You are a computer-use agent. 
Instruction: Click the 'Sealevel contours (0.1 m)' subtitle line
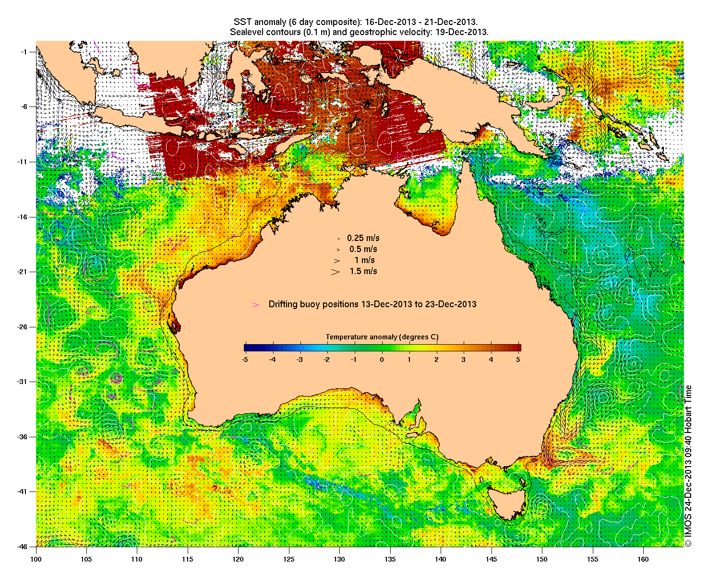[x=360, y=32]
